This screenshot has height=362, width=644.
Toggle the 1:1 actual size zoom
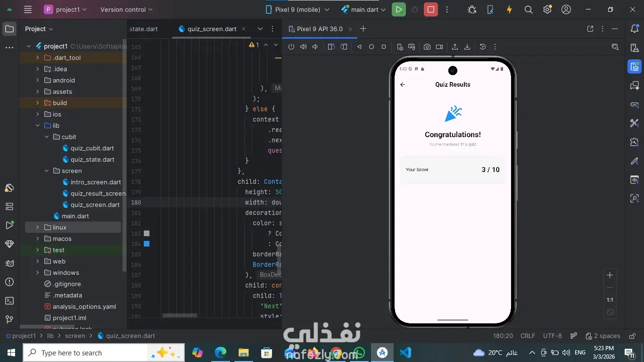tap(610, 300)
